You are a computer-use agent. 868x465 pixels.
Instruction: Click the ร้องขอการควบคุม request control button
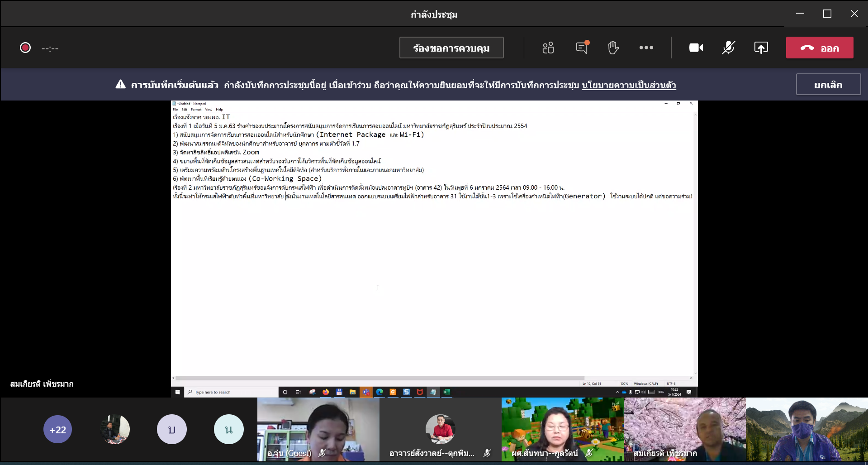[x=451, y=48]
